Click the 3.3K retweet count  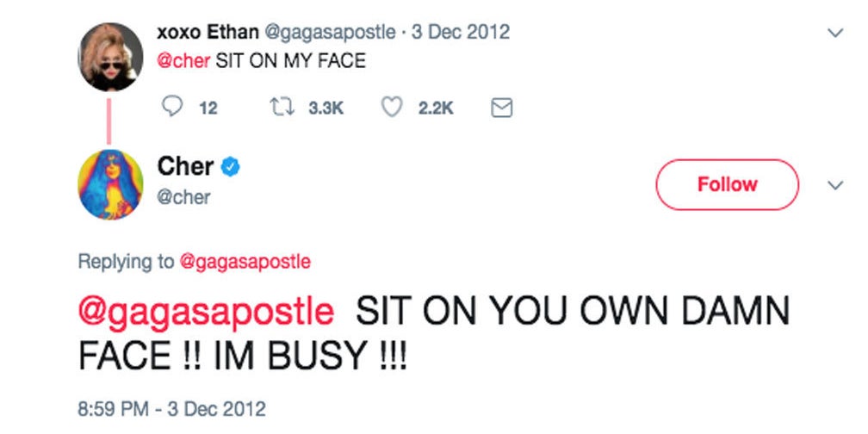click(326, 108)
